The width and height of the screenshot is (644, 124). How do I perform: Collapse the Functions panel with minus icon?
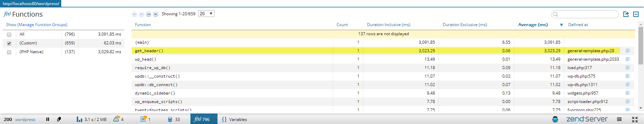pyautogui.click(x=636, y=14)
